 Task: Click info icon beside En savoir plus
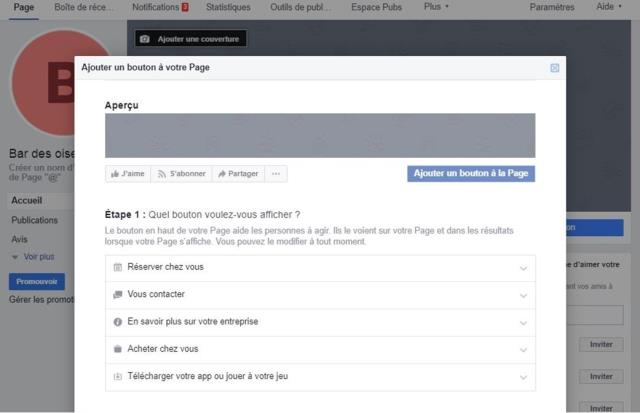[118, 322]
